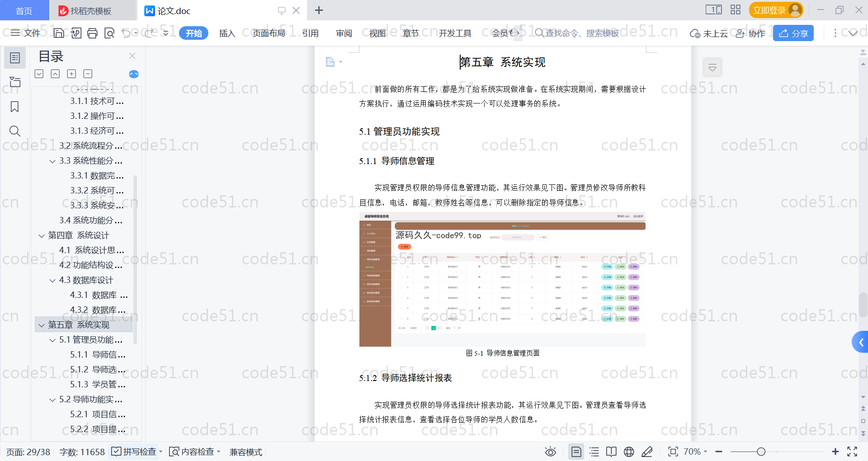
Task: Open the 文件 menu
Action: click(26, 33)
